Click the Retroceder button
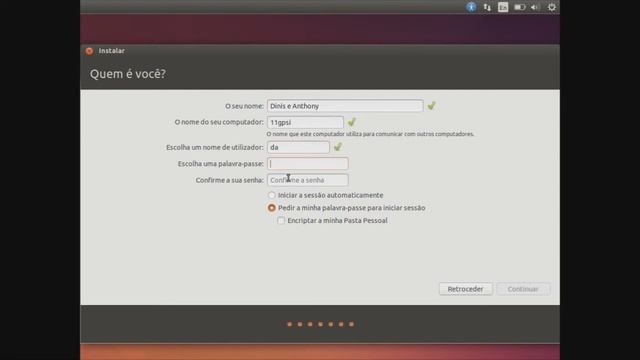The height and width of the screenshot is (360, 640). click(465, 289)
